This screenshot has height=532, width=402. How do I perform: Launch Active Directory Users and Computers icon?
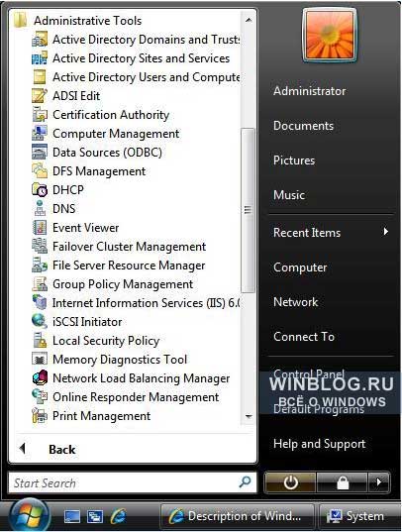(40, 77)
